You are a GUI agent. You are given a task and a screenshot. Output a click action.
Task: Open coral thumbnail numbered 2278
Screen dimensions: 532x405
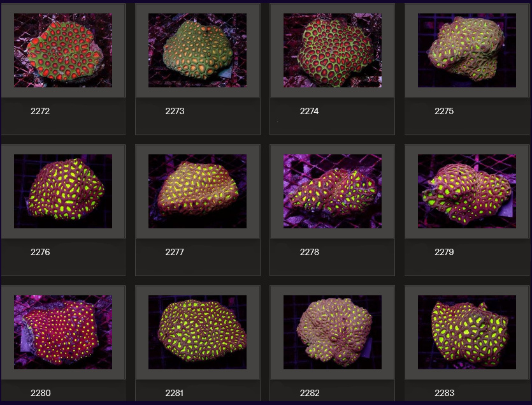point(333,191)
